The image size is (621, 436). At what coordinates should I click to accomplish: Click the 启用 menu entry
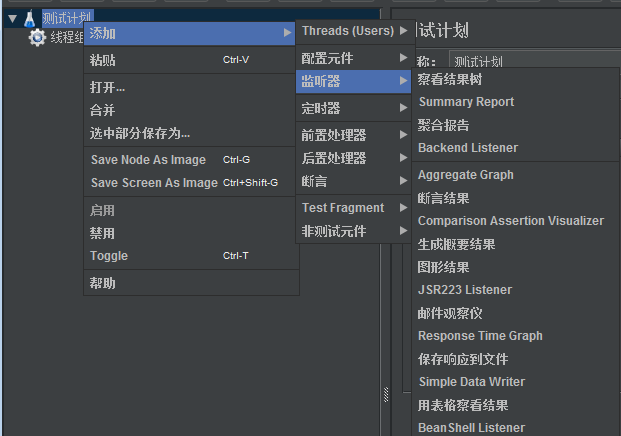pyautogui.click(x=189, y=210)
